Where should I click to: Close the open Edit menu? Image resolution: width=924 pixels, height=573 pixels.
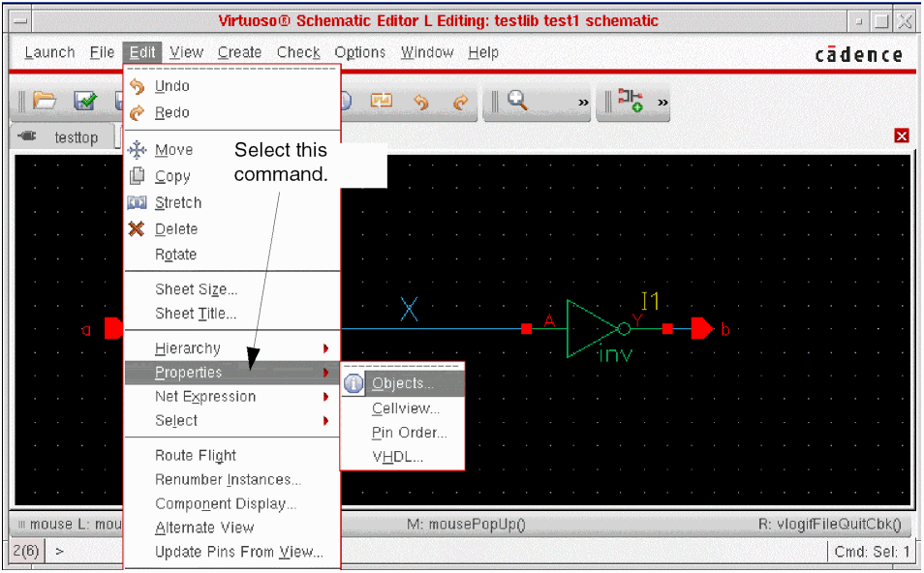[142, 53]
